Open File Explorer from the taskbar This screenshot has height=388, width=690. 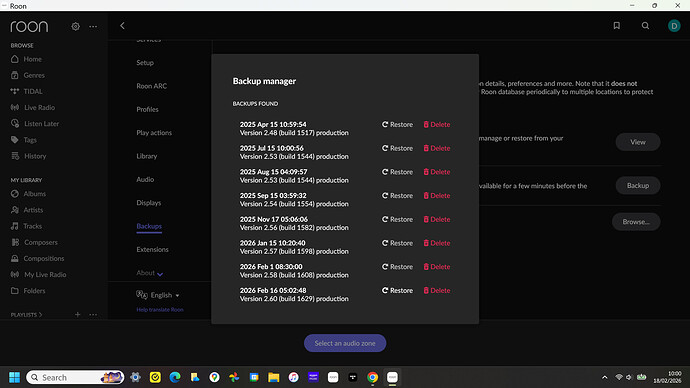274,377
